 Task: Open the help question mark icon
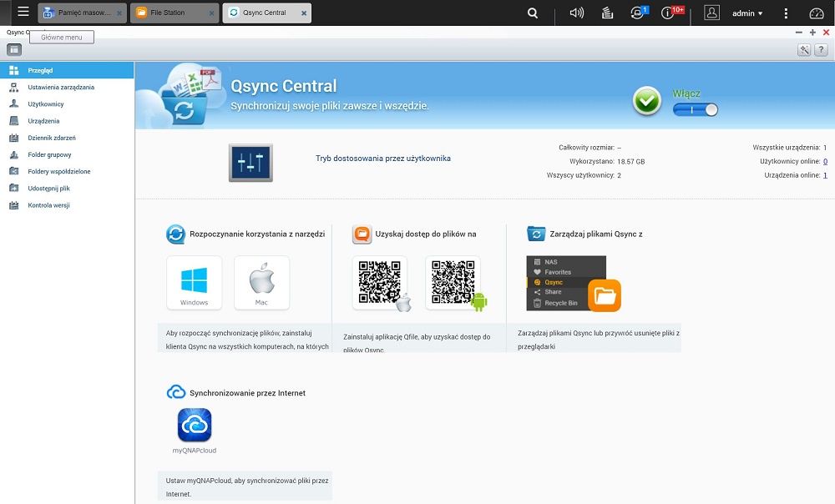821,50
